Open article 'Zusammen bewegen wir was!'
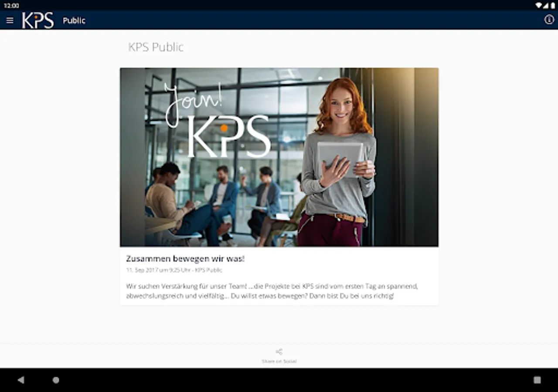 (x=185, y=259)
